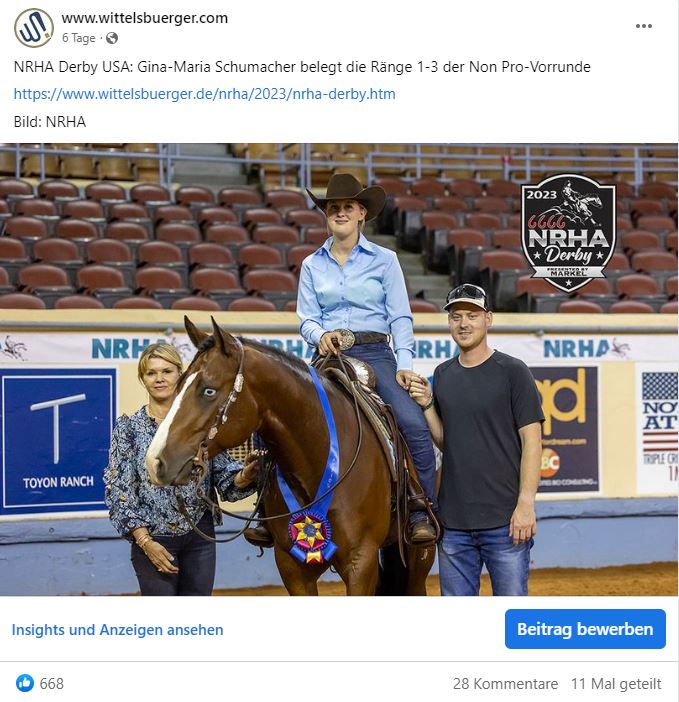
Task: Follow the wittelsbuerger.de nrha-derby.htm link
Action: (x=205, y=94)
